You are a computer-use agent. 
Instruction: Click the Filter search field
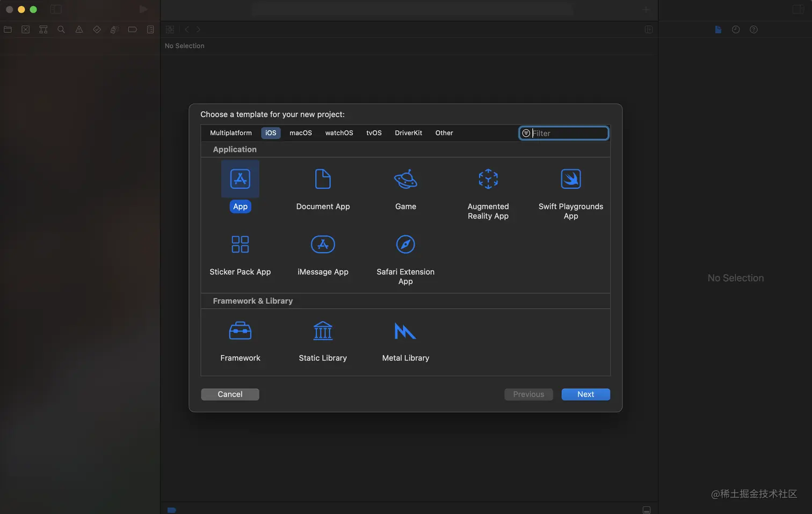(564, 133)
